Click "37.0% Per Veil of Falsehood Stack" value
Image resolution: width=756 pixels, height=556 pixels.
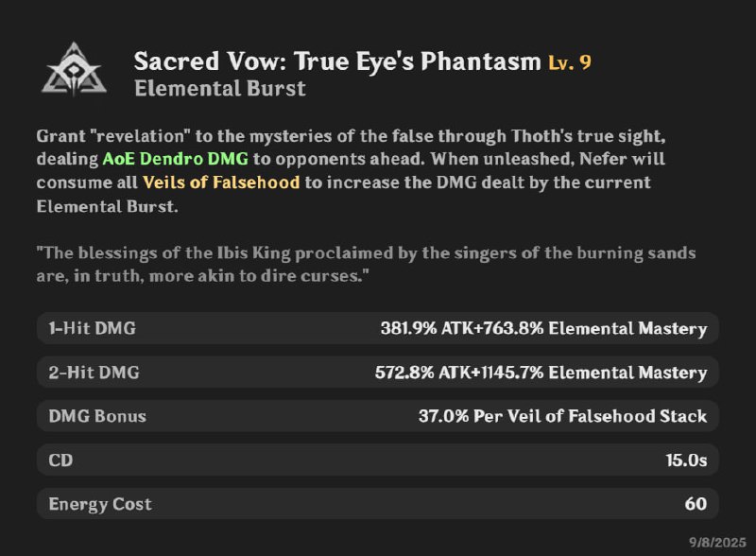point(562,416)
